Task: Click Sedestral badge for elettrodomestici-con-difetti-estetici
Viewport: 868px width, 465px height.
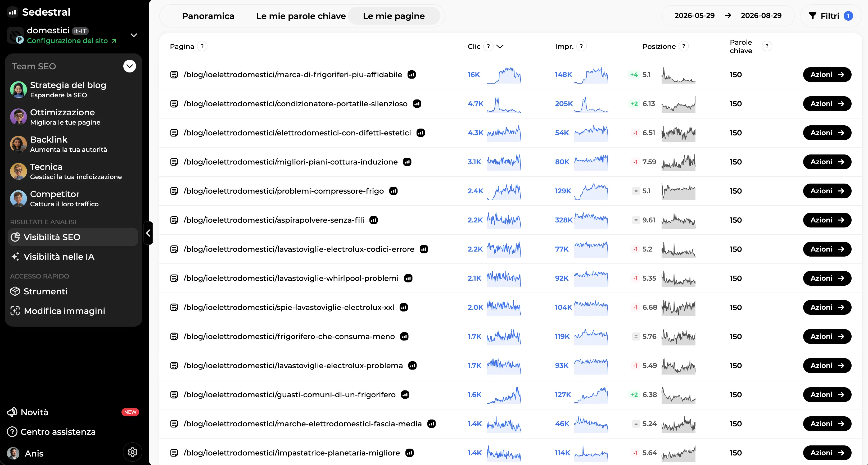Action: click(421, 133)
